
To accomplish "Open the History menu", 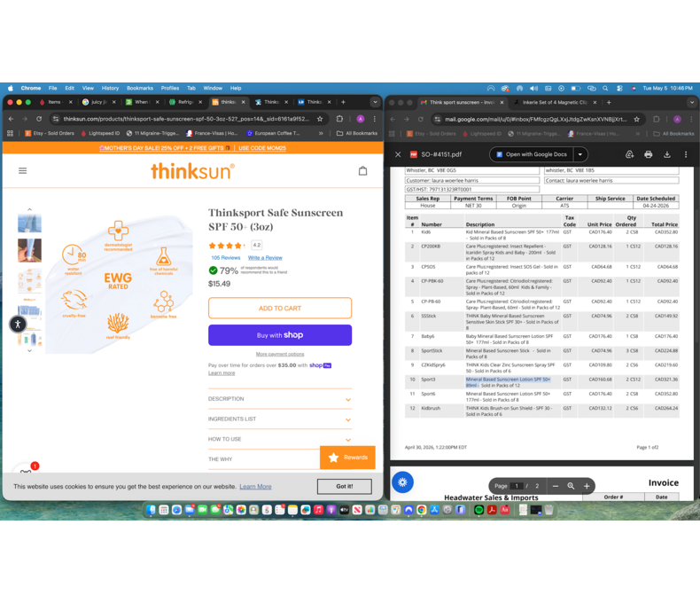I will click(x=110, y=89).
